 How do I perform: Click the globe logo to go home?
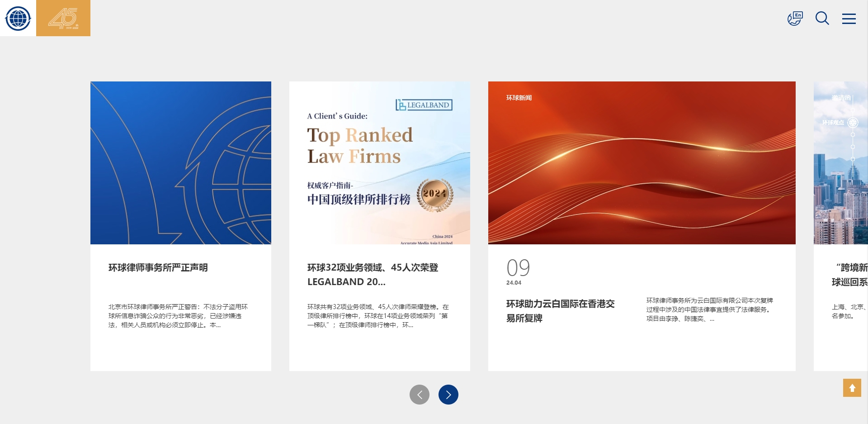[18, 18]
